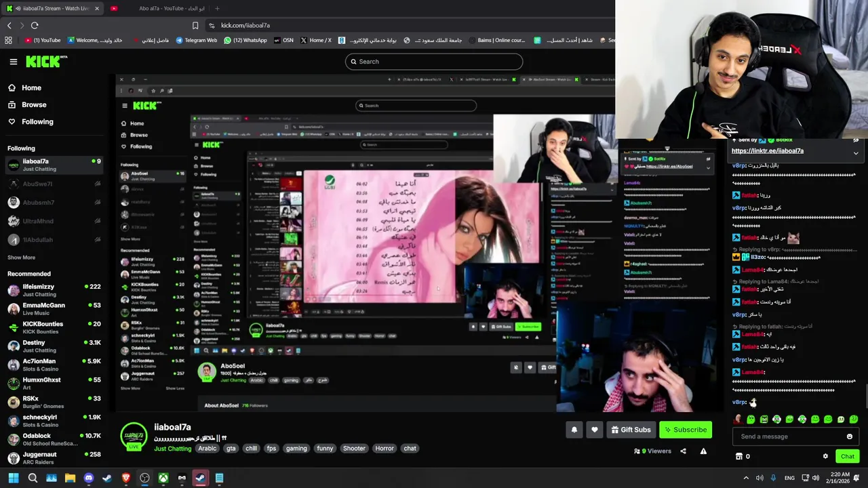The width and height of the screenshot is (868, 488).
Task: Click the gta tag
Action: [231, 449]
